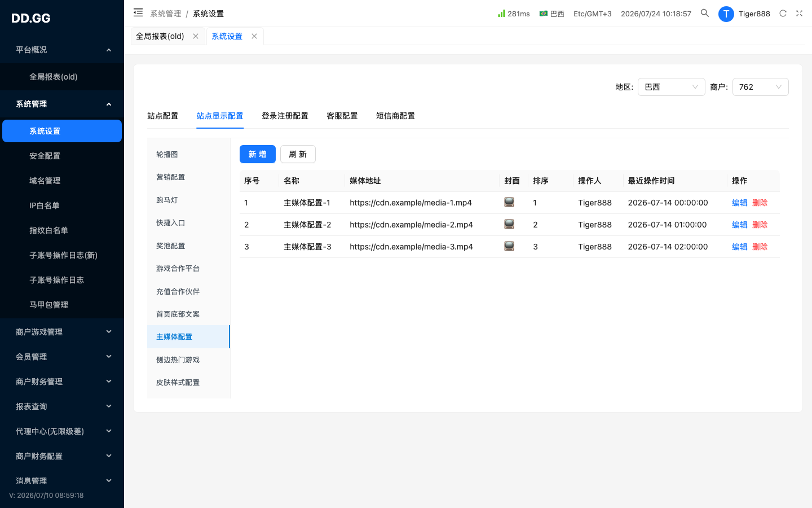This screenshot has width=812, height=508.
Task: Expand the 商户财务管理 menu
Action: [62, 382]
